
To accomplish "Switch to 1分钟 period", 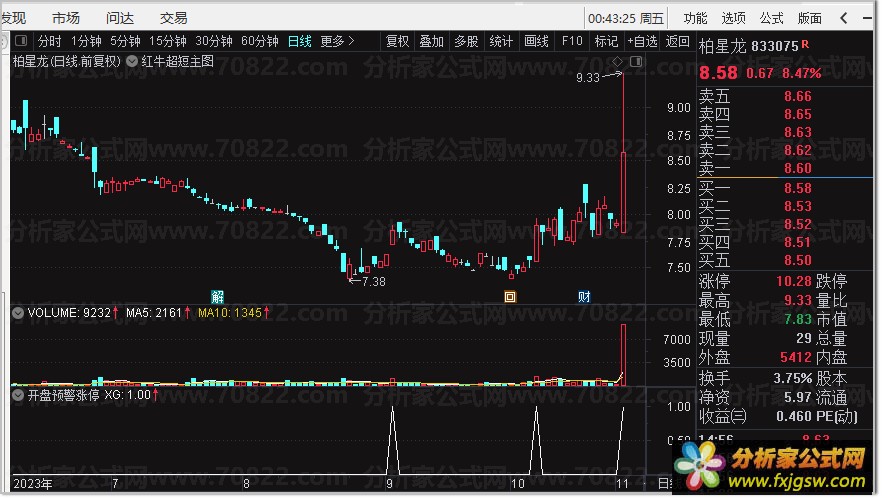I will [x=86, y=41].
